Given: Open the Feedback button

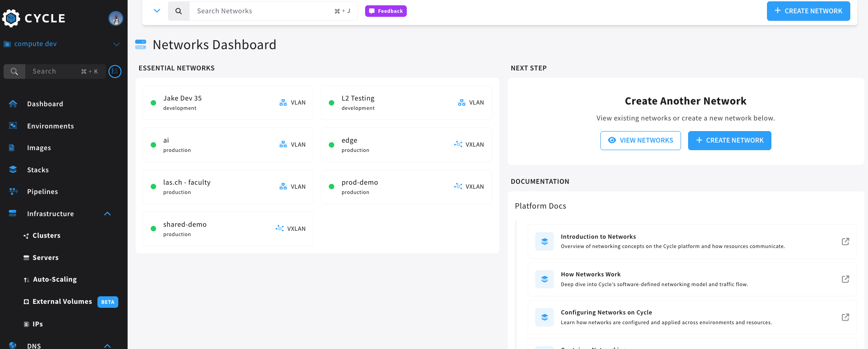Looking at the screenshot, I should 386,11.
